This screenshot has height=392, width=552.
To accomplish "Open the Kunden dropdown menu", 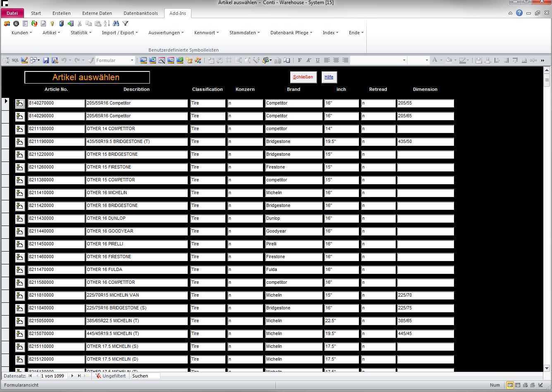I will 22,33.
